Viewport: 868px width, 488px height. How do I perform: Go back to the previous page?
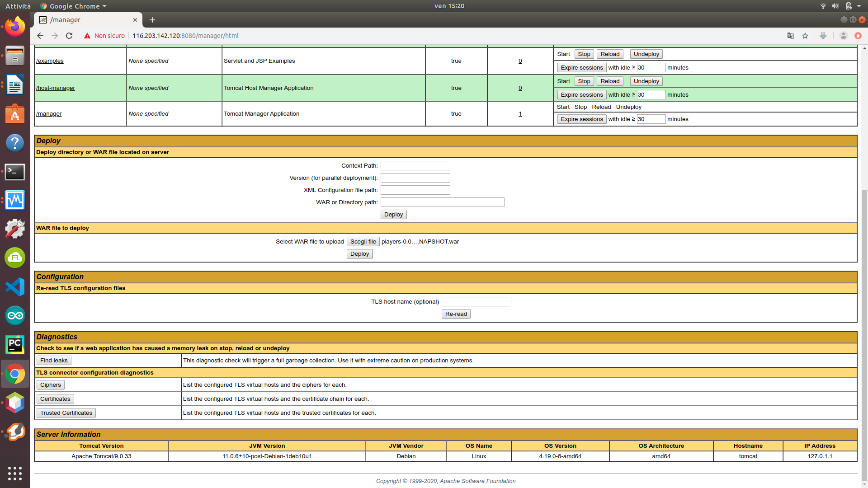point(40,36)
